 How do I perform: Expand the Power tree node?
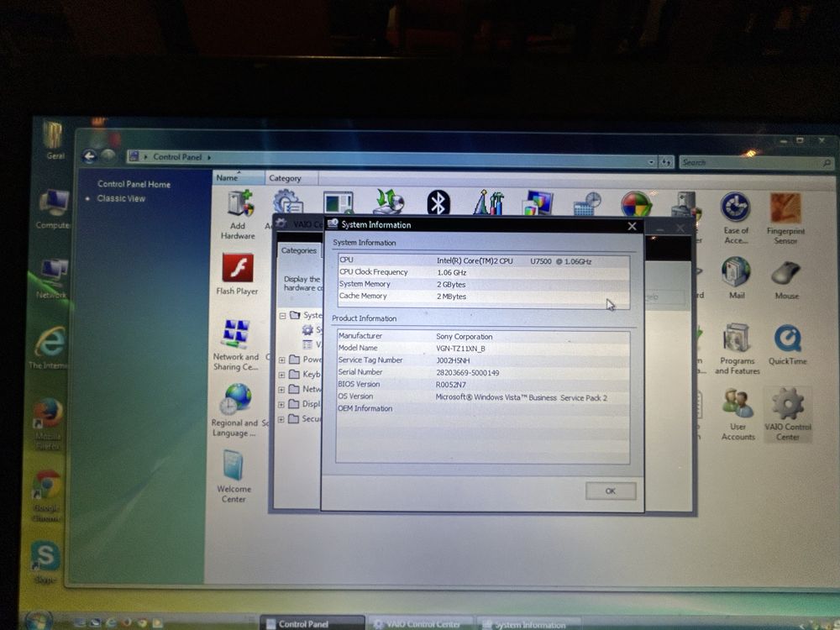(281, 360)
